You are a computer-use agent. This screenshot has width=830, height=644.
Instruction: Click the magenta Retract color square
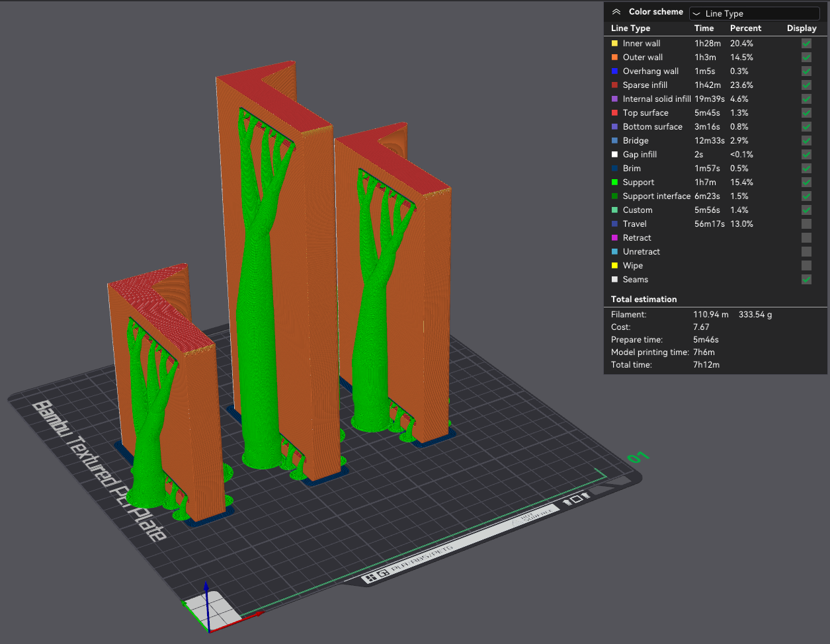point(614,238)
